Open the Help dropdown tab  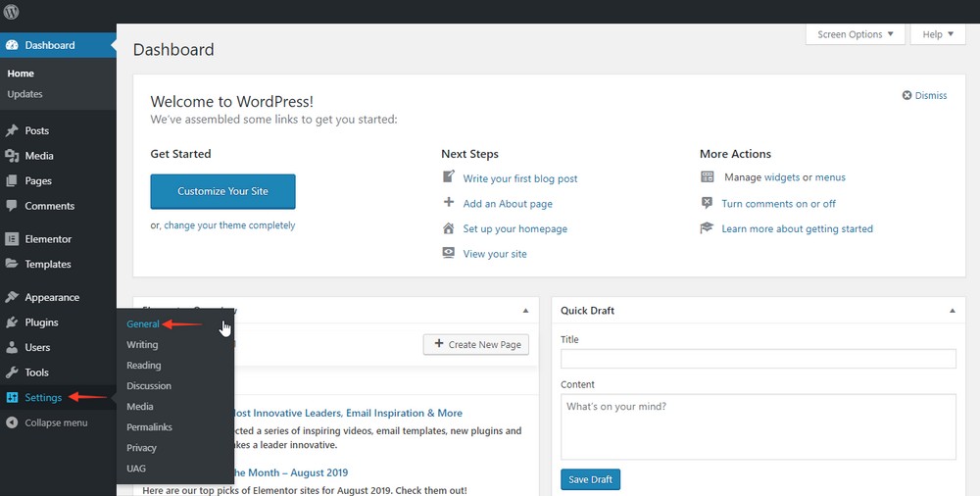938,34
